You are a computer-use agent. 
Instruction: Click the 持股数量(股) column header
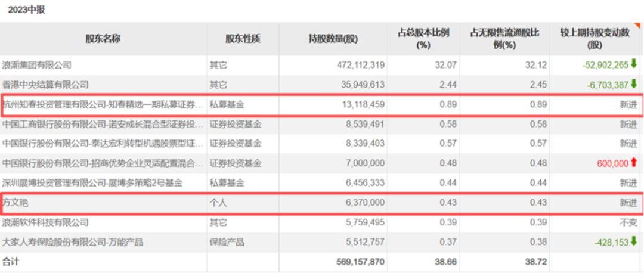(x=333, y=39)
